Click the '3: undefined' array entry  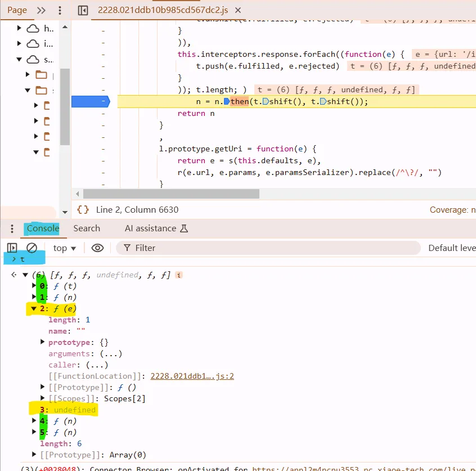coord(68,410)
